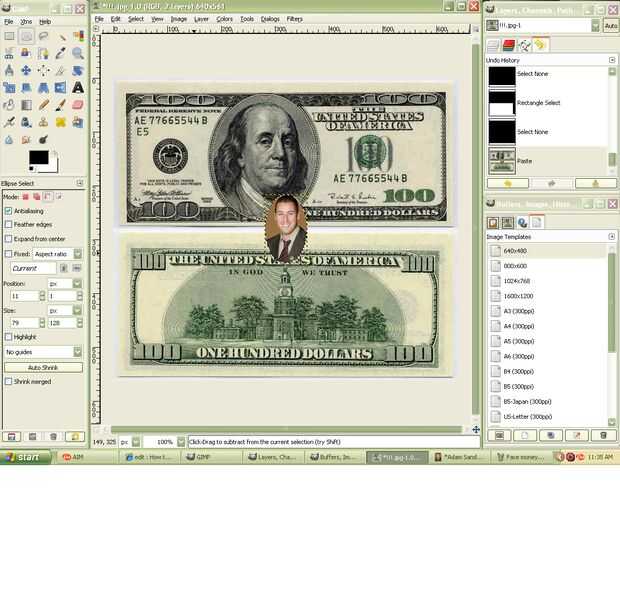620x604 pixels.
Task: Select the Zoom magnifier tool
Action: (78, 53)
